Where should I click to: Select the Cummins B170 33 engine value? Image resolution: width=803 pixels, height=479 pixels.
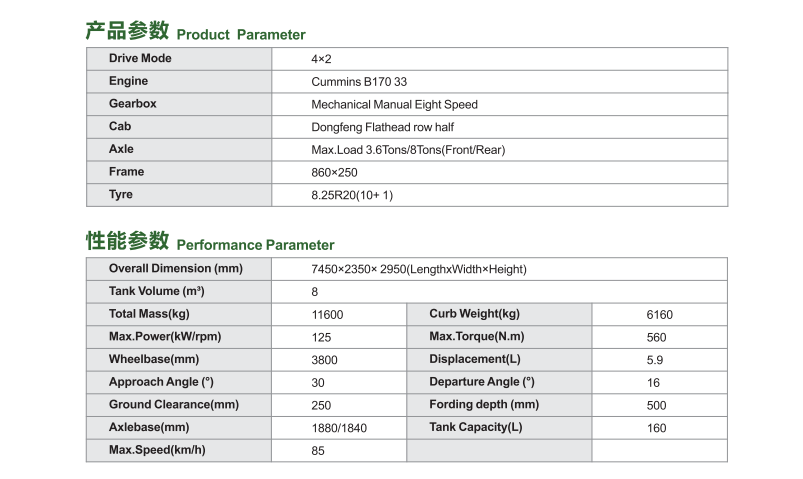(359, 82)
